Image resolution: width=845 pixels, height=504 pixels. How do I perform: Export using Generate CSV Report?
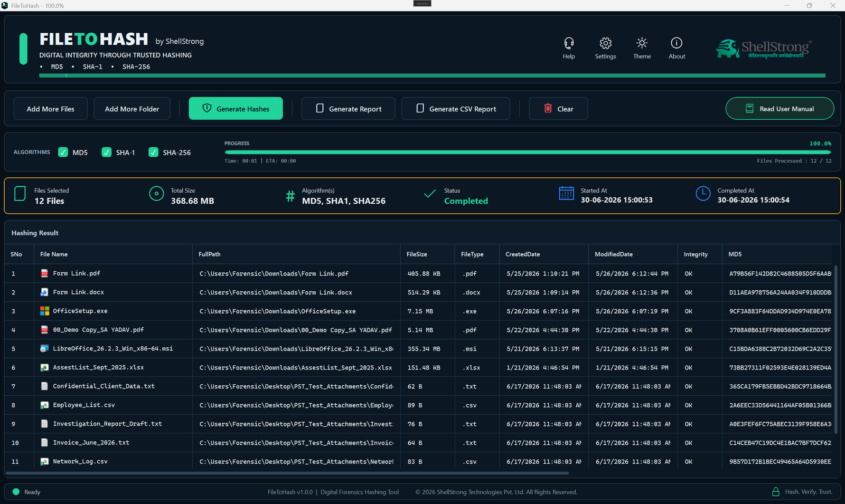pyautogui.click(x=456, y=109)
